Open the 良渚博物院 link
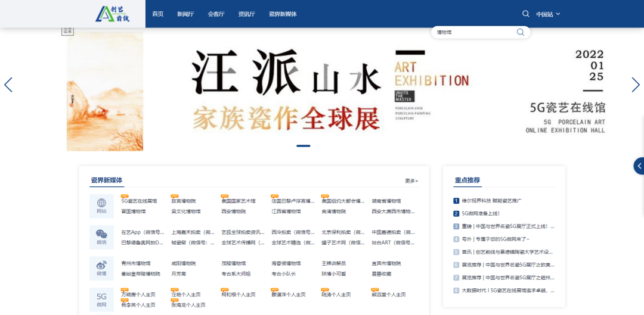Image resolution: width=644 pixels, height=315 pixels. (x=334, y=211)
